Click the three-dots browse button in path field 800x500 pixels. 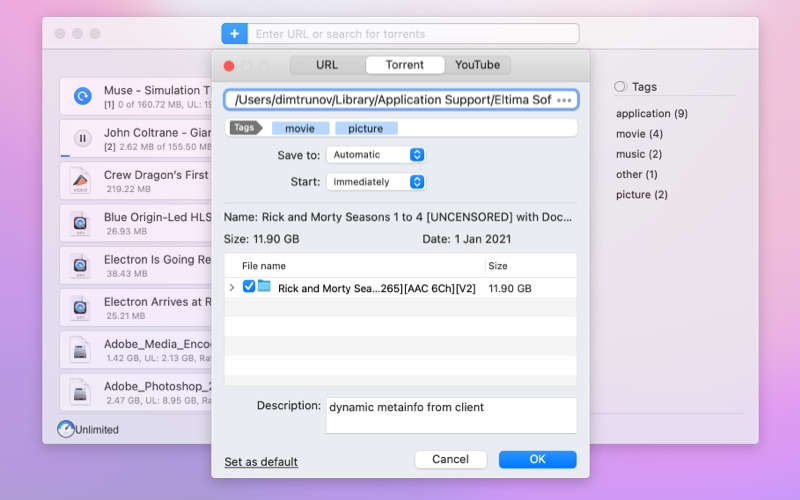(x=564, y=100)
